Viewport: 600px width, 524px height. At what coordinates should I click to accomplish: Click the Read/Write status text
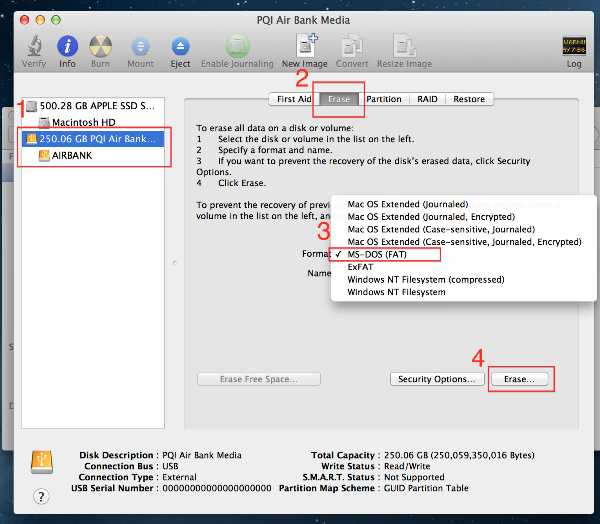(x=407, y=466)
